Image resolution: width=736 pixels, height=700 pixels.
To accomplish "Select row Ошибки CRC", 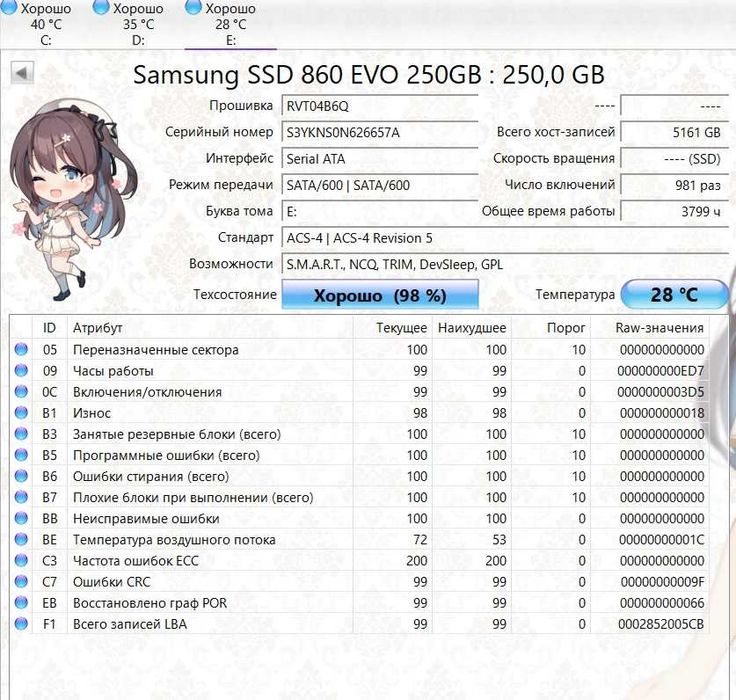I will tap(360, 582).
